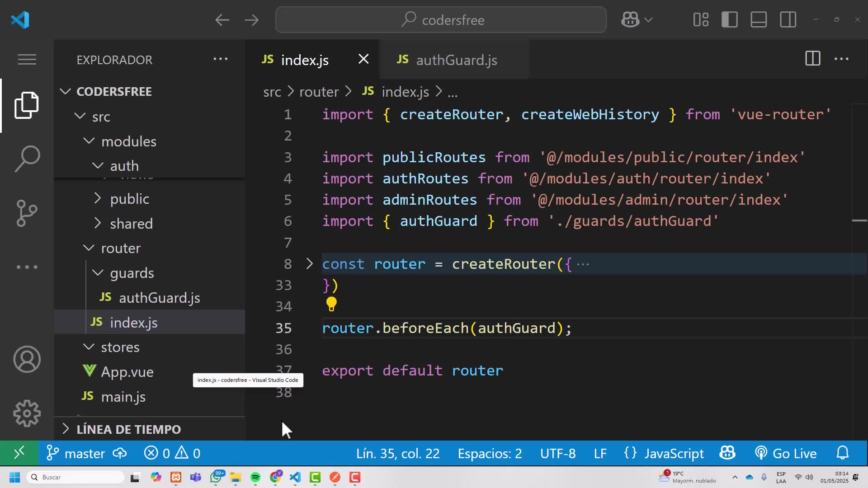Click the Windows taskbar Buscar search box
Image resolution: width=868 pixels, height=488 pixels.
coord(75,477)
